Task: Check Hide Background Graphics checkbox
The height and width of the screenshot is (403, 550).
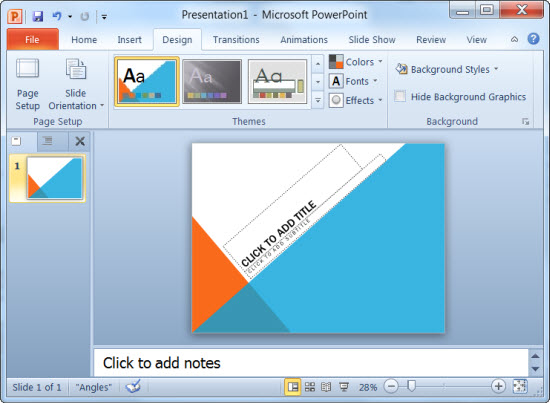Action: coord(400,96)
